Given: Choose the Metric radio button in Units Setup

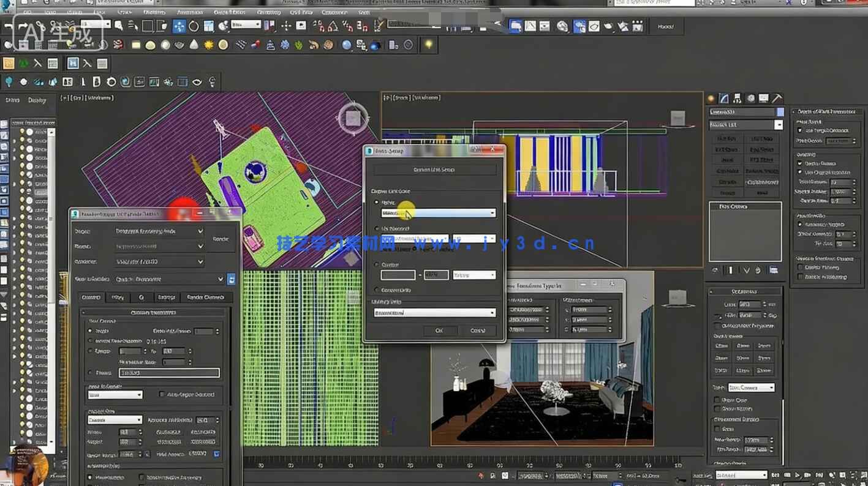Looking at the screenshot, I should (376, 202).
